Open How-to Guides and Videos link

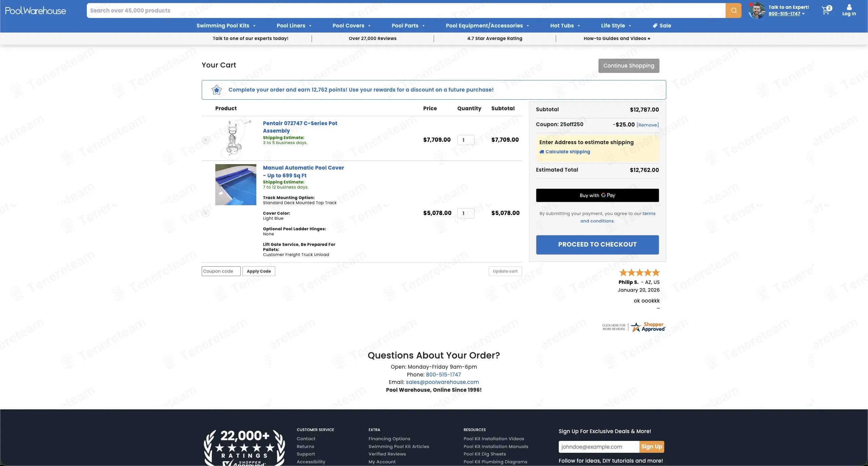click(617, 38)
